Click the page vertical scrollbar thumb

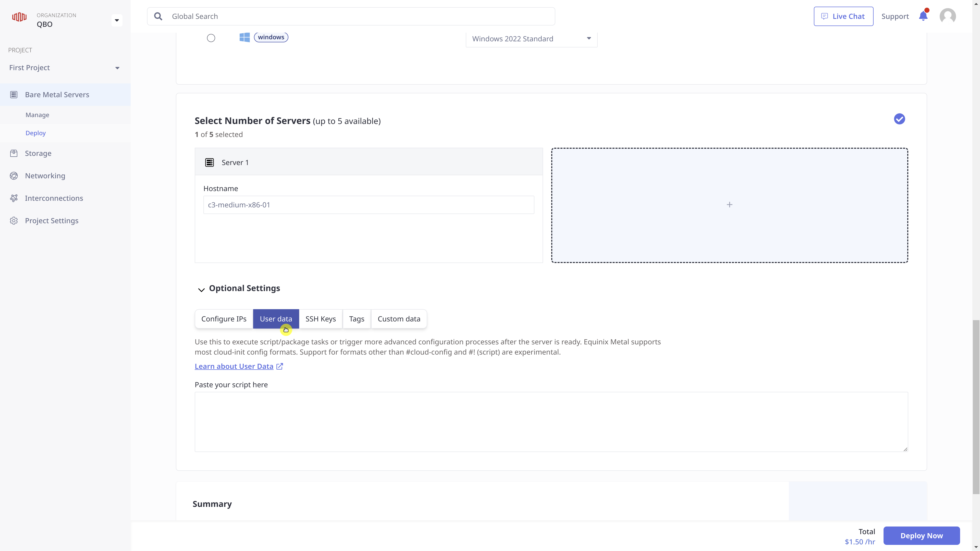[976, 407]
